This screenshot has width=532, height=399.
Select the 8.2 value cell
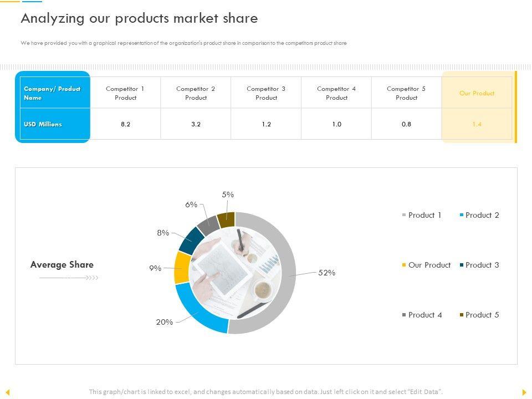click(125, 124)
